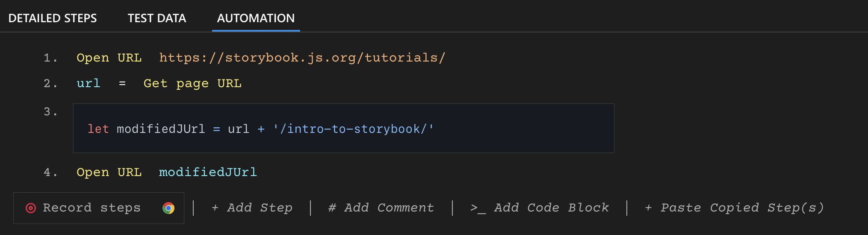Image resolution: width=868 pixels, height=235 pixels.
Task: Open the Test Data tab
Action: [x=156, y=18]
